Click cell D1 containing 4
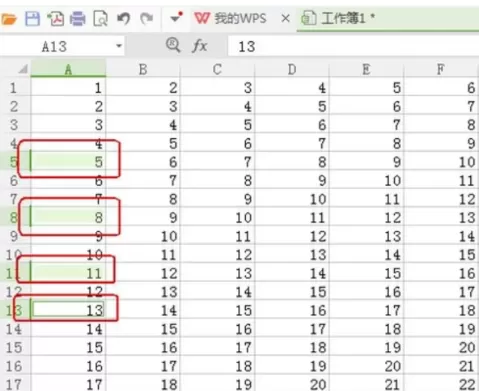The height and width of the screenshot is (391, 479). pyautogui.click(x=292, y=88)
